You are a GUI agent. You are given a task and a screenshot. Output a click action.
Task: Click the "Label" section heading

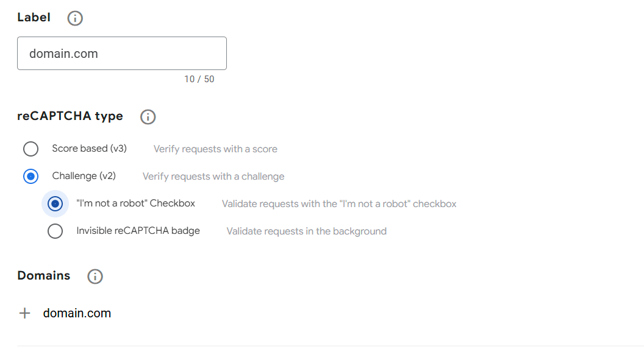click(34, 18)
